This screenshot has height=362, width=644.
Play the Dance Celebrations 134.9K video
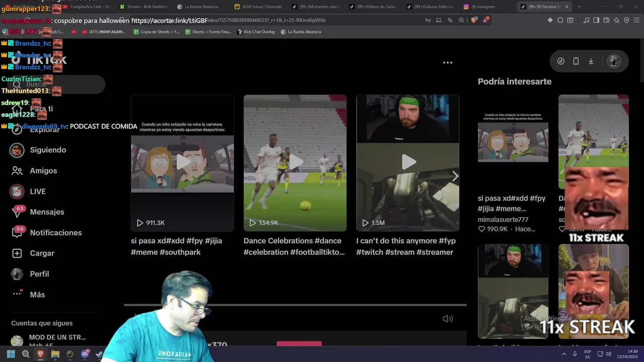295,163
